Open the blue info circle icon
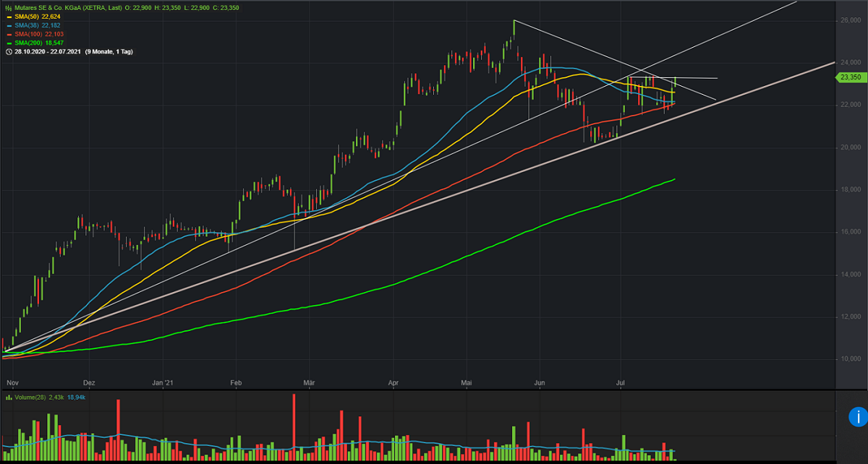868x464 pixels. 856,416
